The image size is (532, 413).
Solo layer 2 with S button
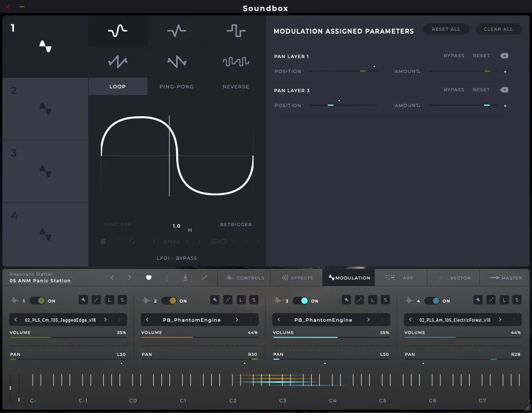pos(254,300)
